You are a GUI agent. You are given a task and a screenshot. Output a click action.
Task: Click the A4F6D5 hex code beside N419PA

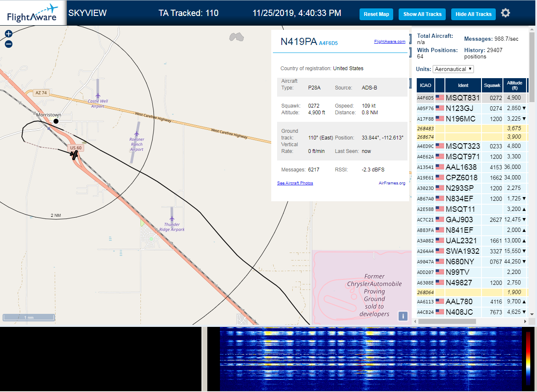tap(328, 43)
